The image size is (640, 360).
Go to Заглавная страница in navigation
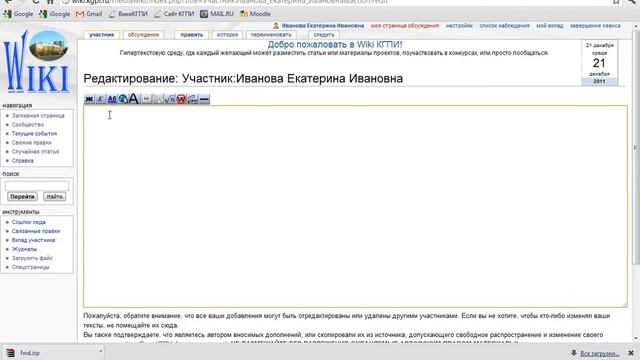click(x=38, y=116)
